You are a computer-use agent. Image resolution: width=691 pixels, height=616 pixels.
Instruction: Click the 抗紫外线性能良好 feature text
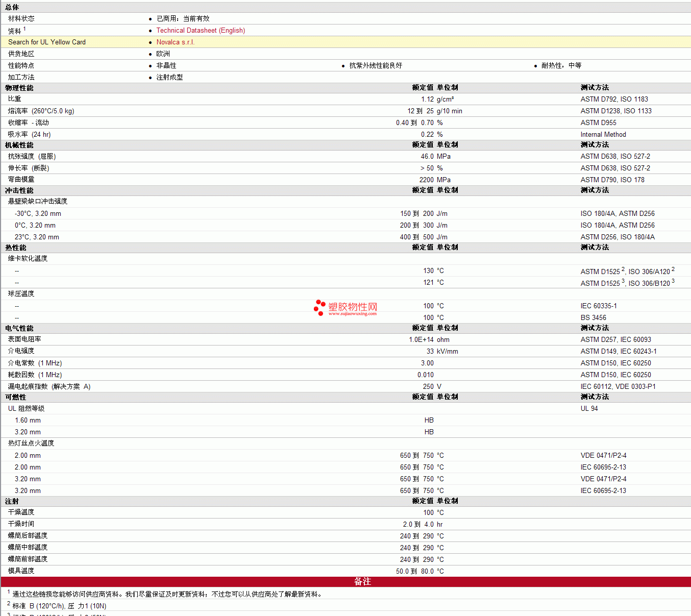(x=376, y=65)
